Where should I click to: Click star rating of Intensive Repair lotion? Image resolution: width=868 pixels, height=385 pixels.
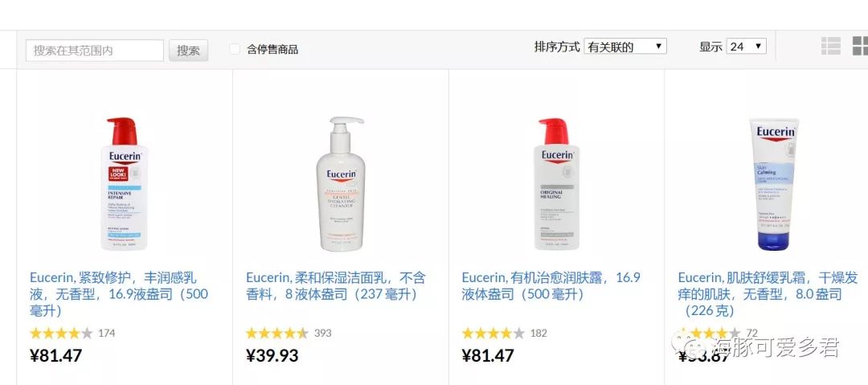point(61,333)
